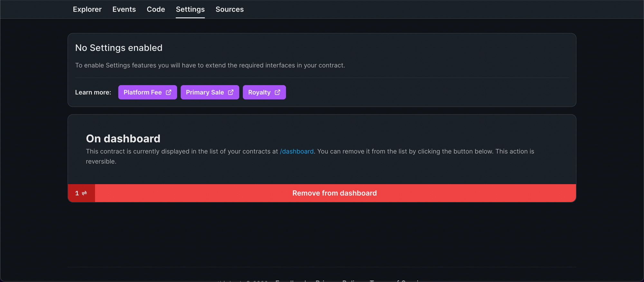The height and width of the screenshot is (282, 644).
Task: Click the No Settings enabled heading
Action: (119, 48)
